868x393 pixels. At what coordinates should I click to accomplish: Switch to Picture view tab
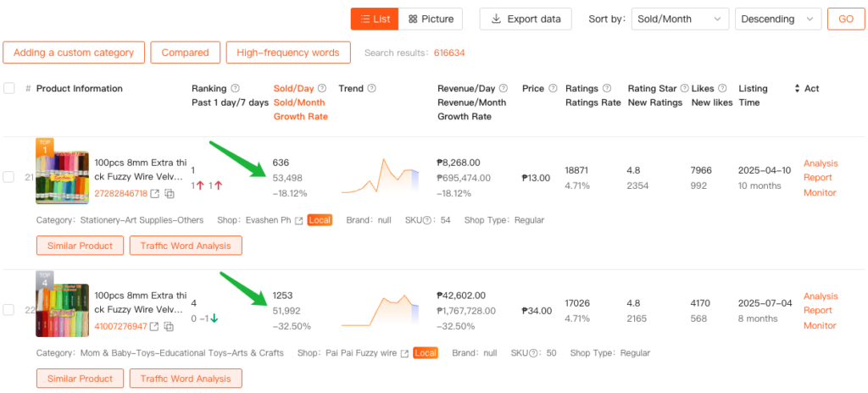coord(431,19)
